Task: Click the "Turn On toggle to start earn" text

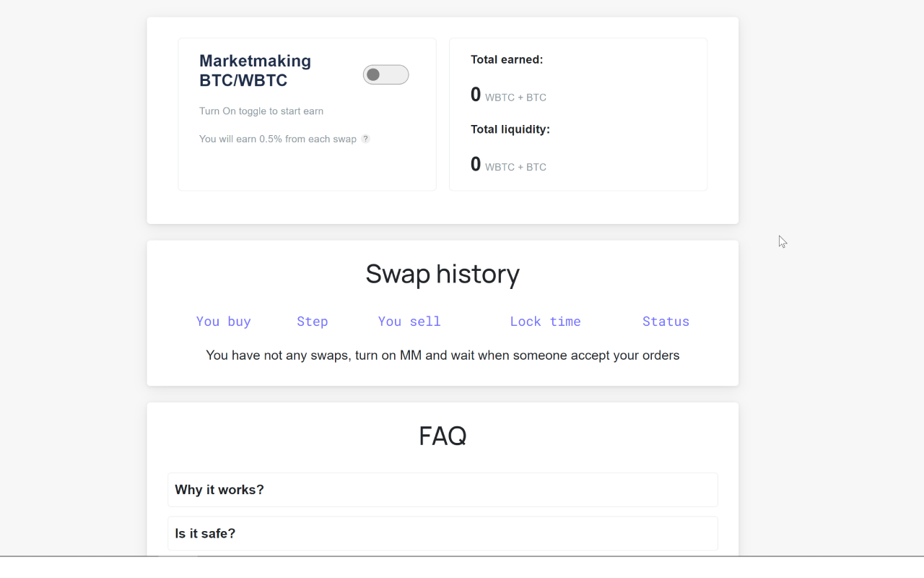Action: pos(261,111)
